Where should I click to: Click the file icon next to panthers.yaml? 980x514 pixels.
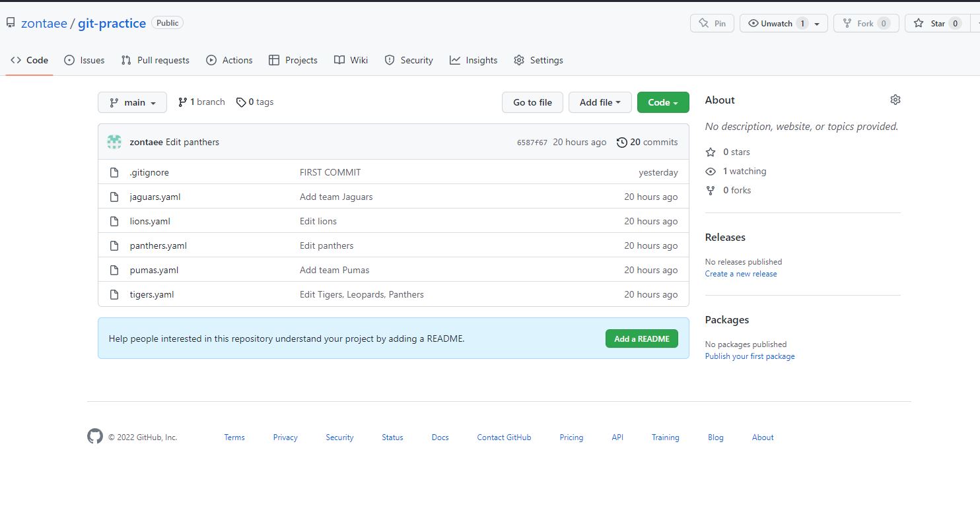tap(114, 245)
